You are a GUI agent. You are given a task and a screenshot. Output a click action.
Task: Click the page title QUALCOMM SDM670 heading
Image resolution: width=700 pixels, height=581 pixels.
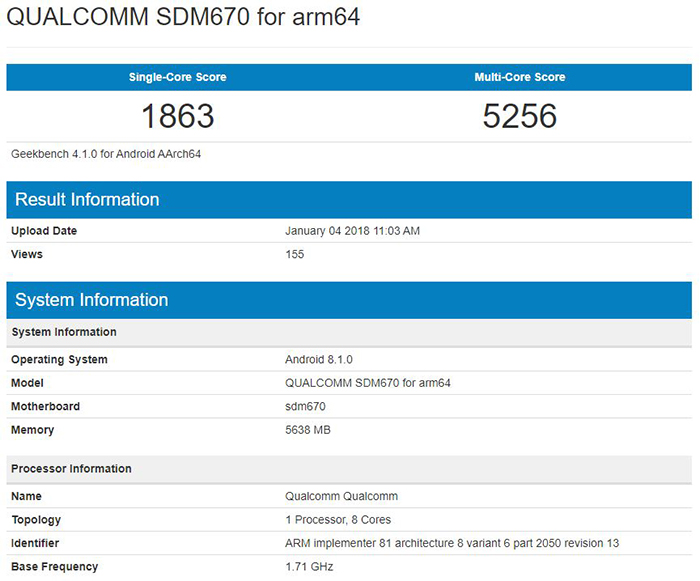pyautogui.click(x=183, y=18)
